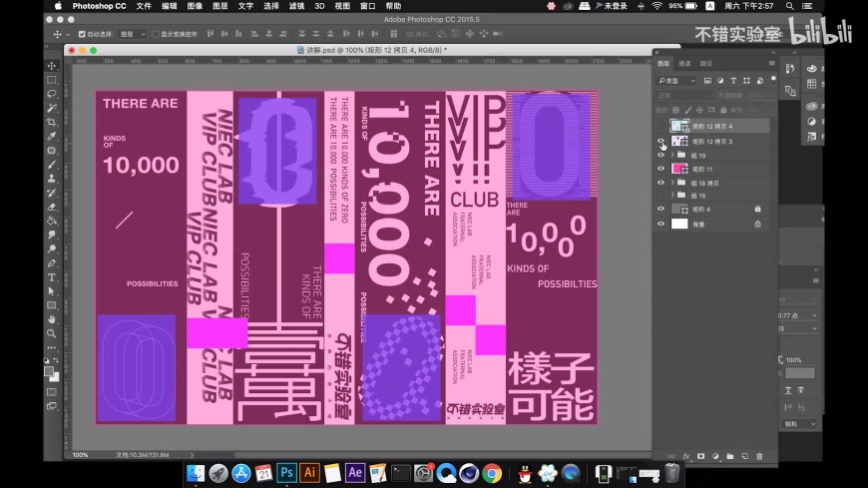Image resolution: width=868 pixels, height=488 pixels.
Task: Select the Eraser tool
Action: (52, 207)
